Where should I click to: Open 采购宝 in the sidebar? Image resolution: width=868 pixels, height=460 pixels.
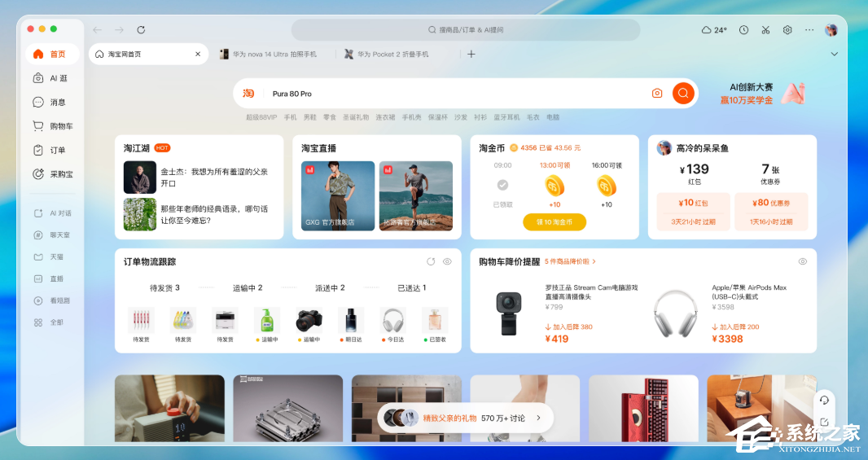click(x=53, y=173)
